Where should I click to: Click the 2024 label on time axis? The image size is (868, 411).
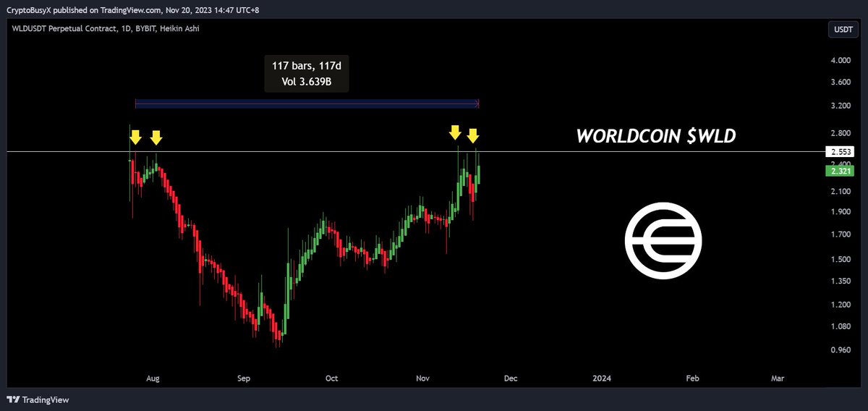click(x=602, y=378)
